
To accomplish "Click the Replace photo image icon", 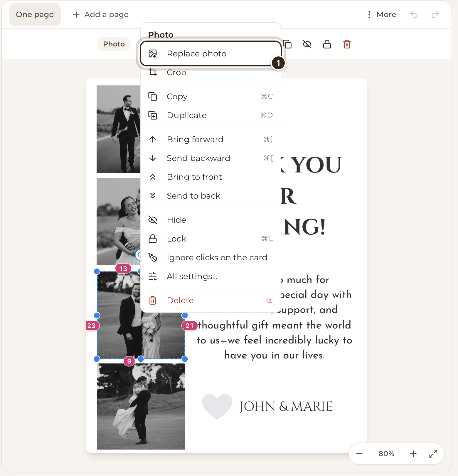I will pos(153,53).
